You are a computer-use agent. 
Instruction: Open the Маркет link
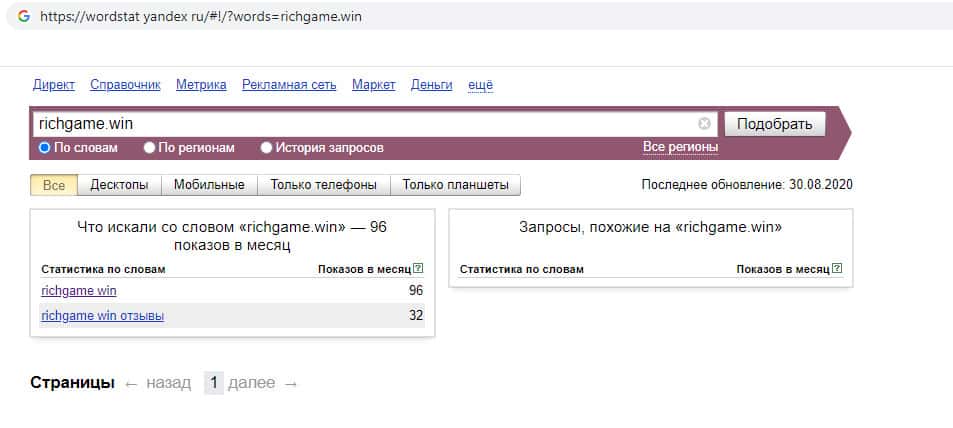[374, 85]
